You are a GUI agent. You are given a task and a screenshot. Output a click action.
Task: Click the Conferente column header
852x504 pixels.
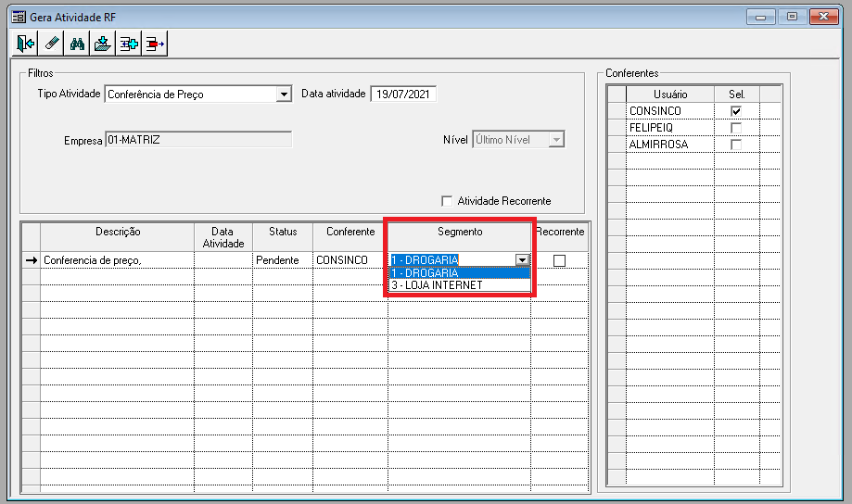click(350, 237)
